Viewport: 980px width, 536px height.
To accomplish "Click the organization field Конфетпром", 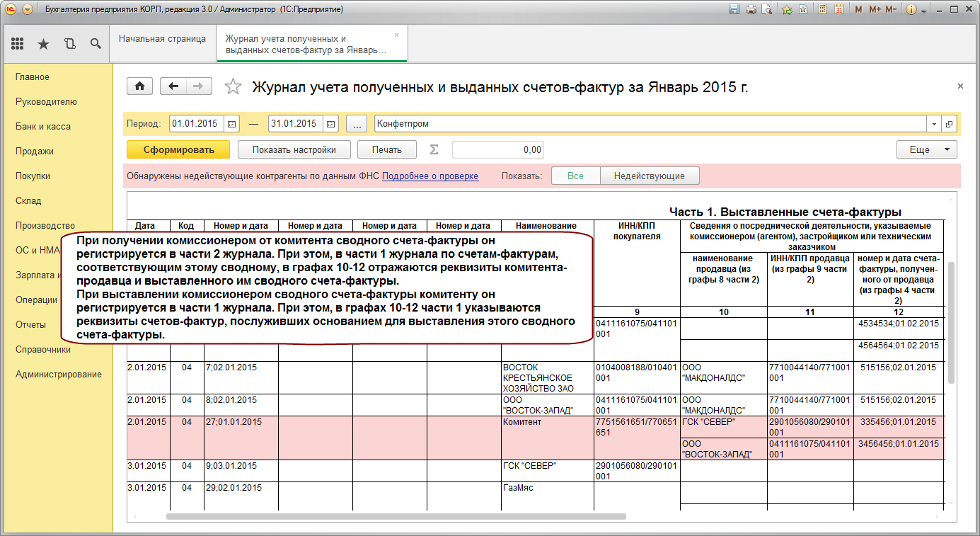I will point(650,123).
